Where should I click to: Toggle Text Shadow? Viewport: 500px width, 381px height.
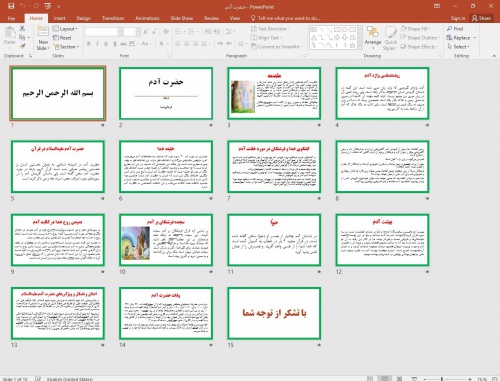tap(114, 44)
